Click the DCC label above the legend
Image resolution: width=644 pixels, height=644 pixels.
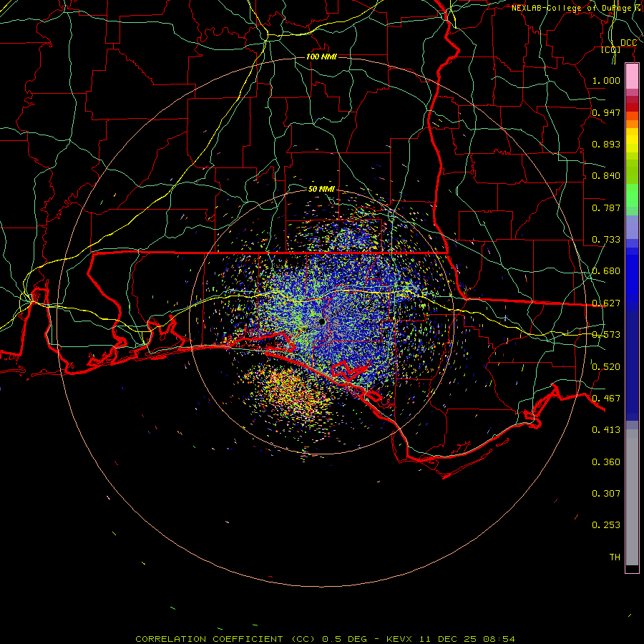[628, 43]
